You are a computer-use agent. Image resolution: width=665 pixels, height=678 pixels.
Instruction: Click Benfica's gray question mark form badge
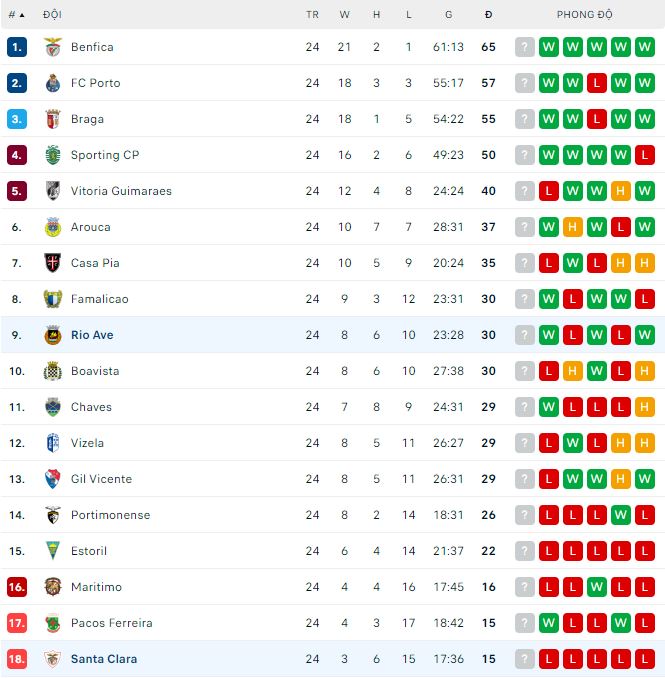click(x=525, y=47)
